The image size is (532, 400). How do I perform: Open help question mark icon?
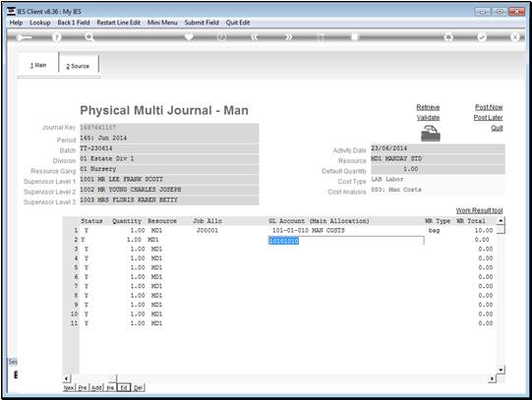pyautogui.click(x=56, y=37)
